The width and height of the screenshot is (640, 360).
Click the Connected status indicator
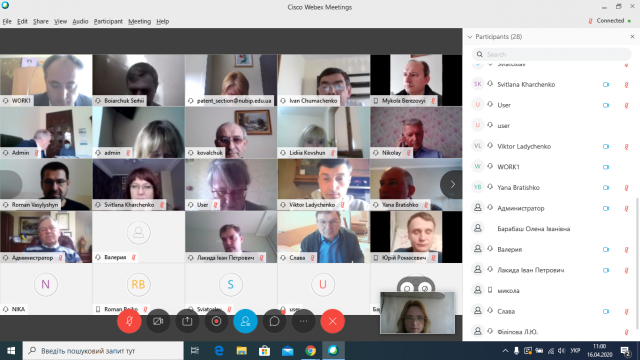[x=610, y=21]
